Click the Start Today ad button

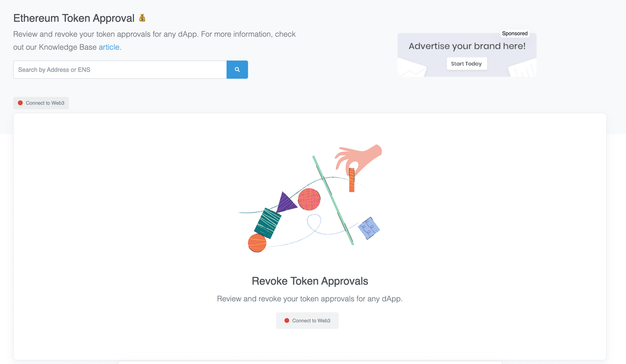click(x=466, y=64)
